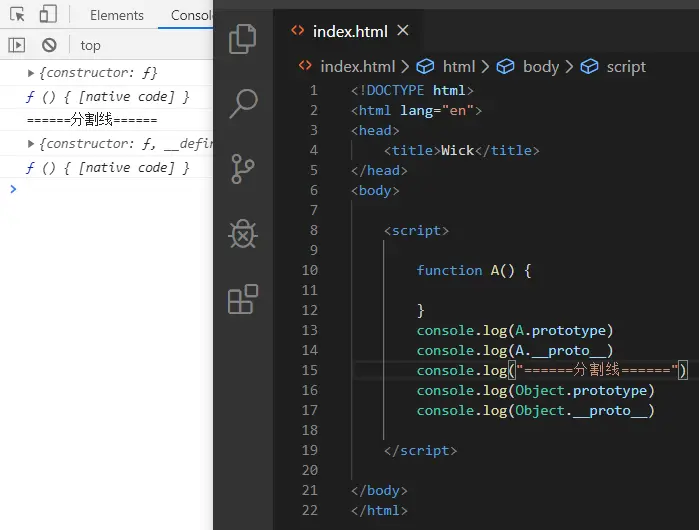Image resolution: width=699 pixels, height=530 pixels.
Task: Select the inspect element cursor icon
Action: click(17, 15)
